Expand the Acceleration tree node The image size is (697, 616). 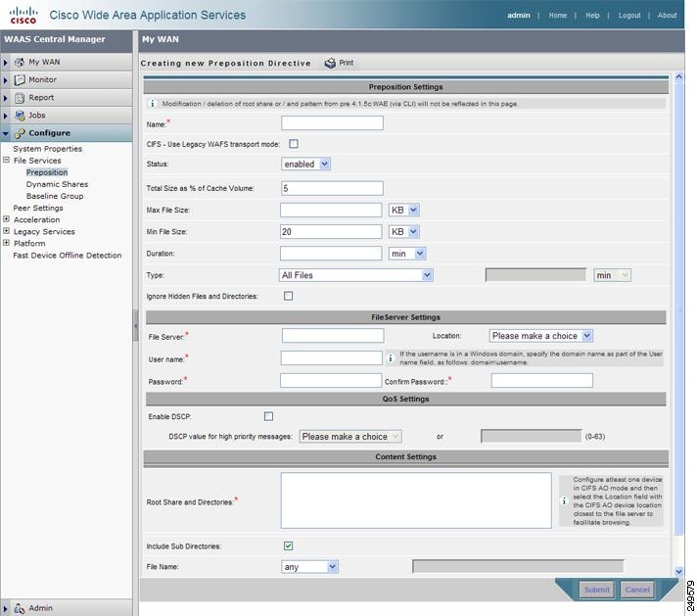point(6,219)
